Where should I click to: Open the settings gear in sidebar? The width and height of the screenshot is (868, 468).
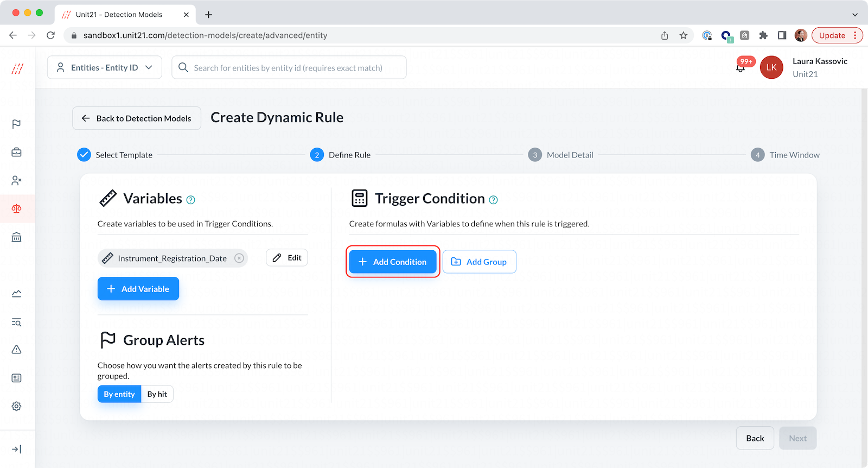click(17, 406)
